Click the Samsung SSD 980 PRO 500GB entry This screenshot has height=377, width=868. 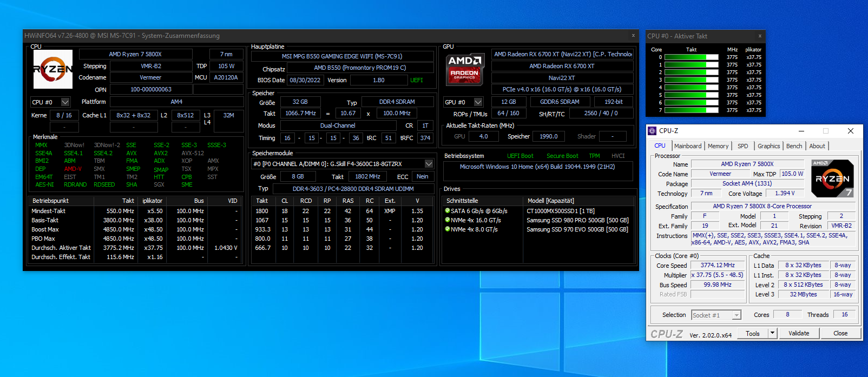tap(577, 220)
